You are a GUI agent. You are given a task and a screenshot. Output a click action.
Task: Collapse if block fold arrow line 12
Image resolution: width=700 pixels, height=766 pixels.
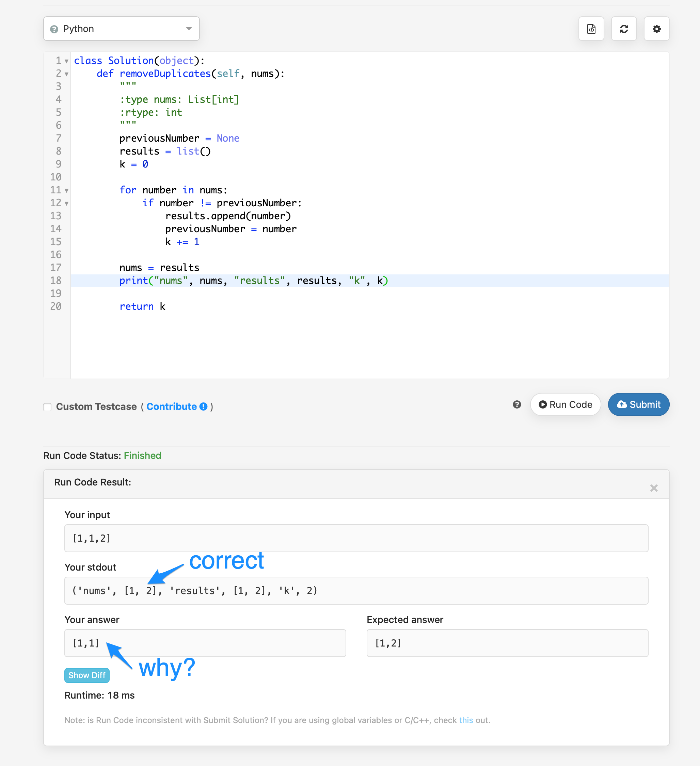(x=66, y=203)
